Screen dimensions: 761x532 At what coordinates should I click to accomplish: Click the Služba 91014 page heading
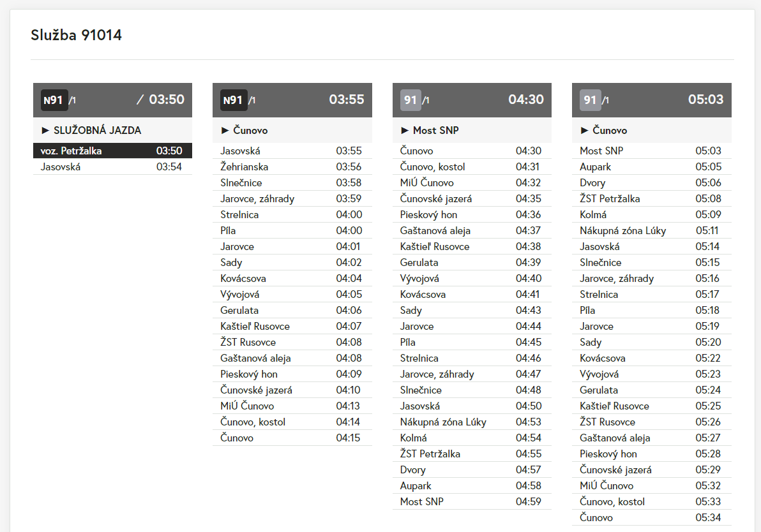coord(77,35)
